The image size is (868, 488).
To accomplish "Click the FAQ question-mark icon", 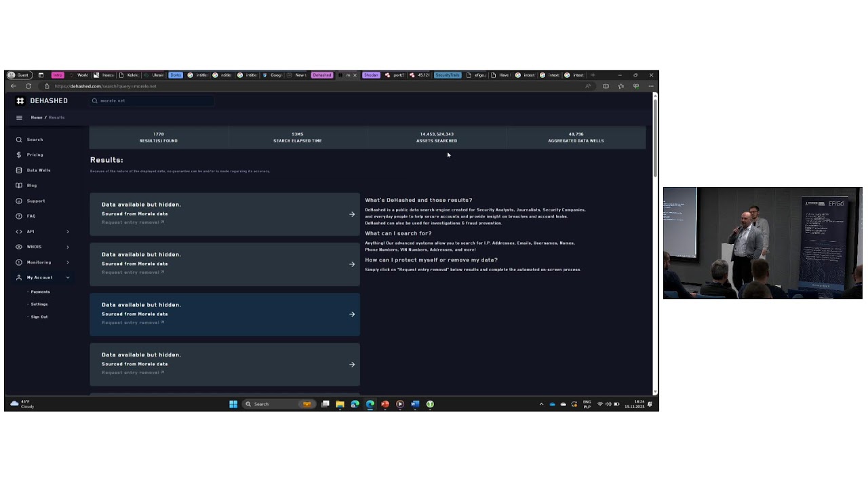I will [x=19, y=216].
